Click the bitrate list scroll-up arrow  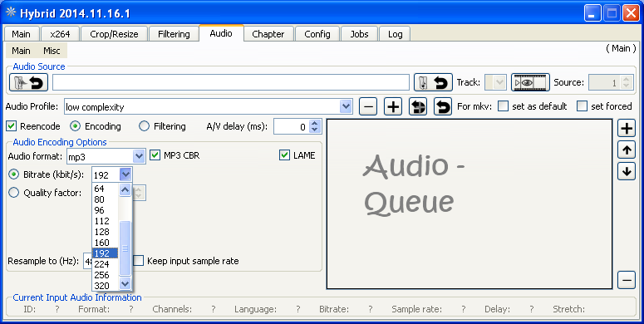click(x=125, y=189)
